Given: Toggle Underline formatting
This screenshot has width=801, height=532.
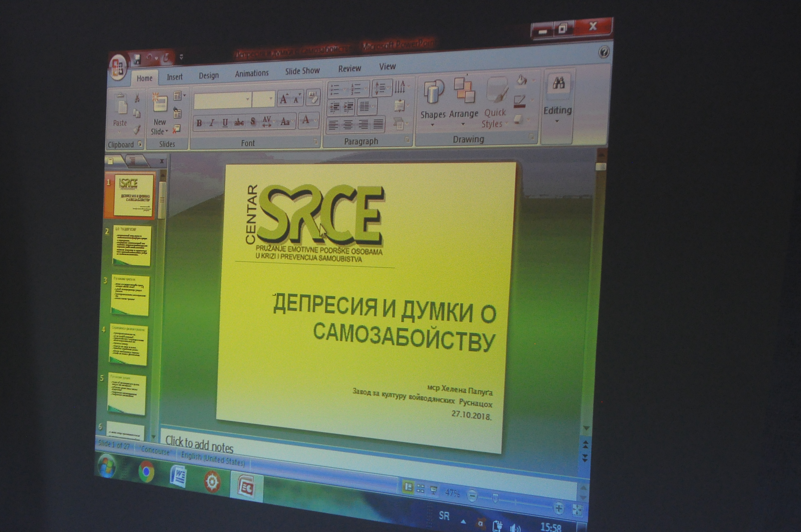Looking at the screenshot, I should pos(225,123).
